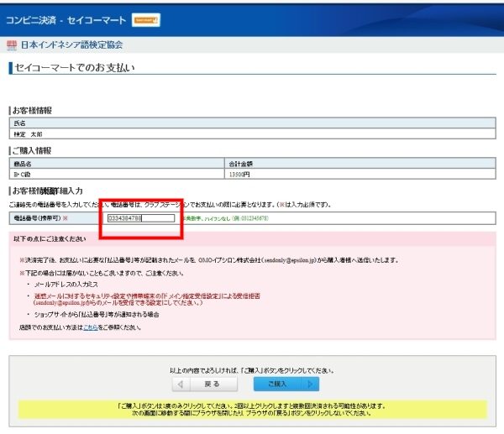Focus the phone number input field
504x434 pixels.
[x=141, y=218]
